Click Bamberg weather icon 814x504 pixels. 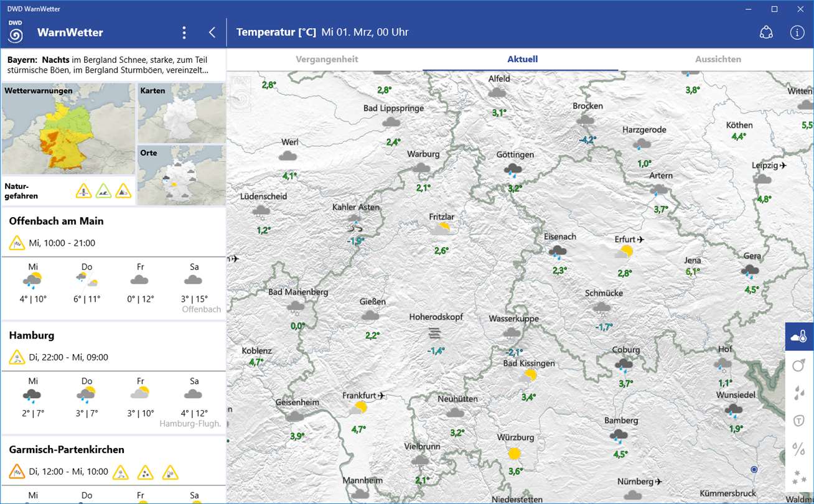point(619,436)
